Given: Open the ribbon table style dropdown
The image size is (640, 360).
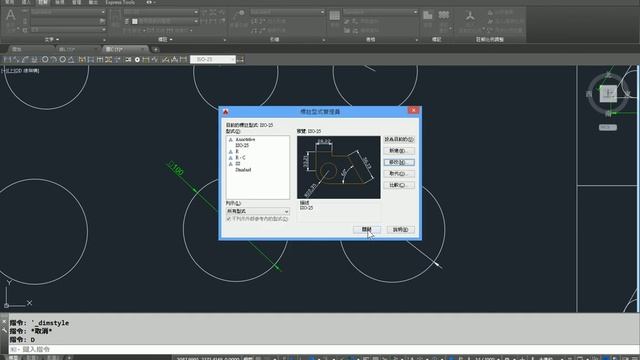Looking at the screenshot, I should (x=380, y=12).
